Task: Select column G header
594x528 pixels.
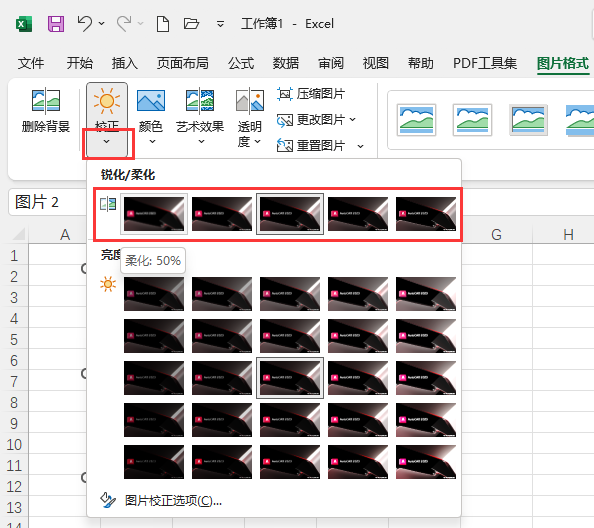Action: 497,235
